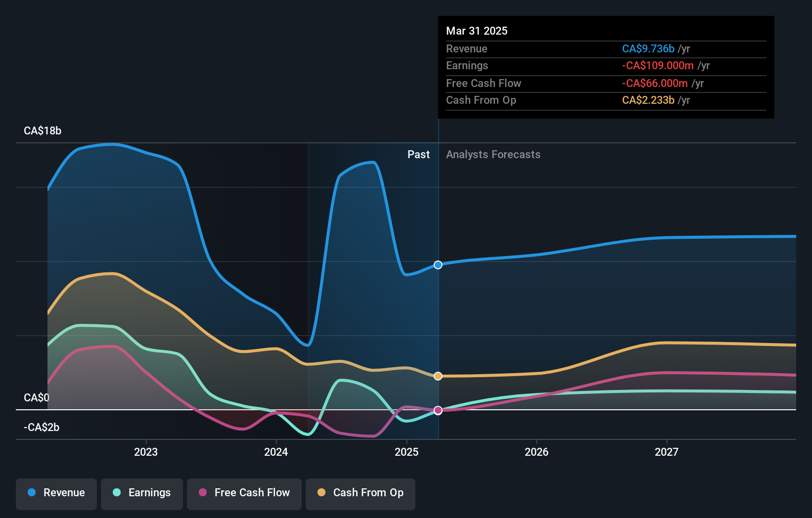Click the 2025 x-axis label

coord(406,452)
